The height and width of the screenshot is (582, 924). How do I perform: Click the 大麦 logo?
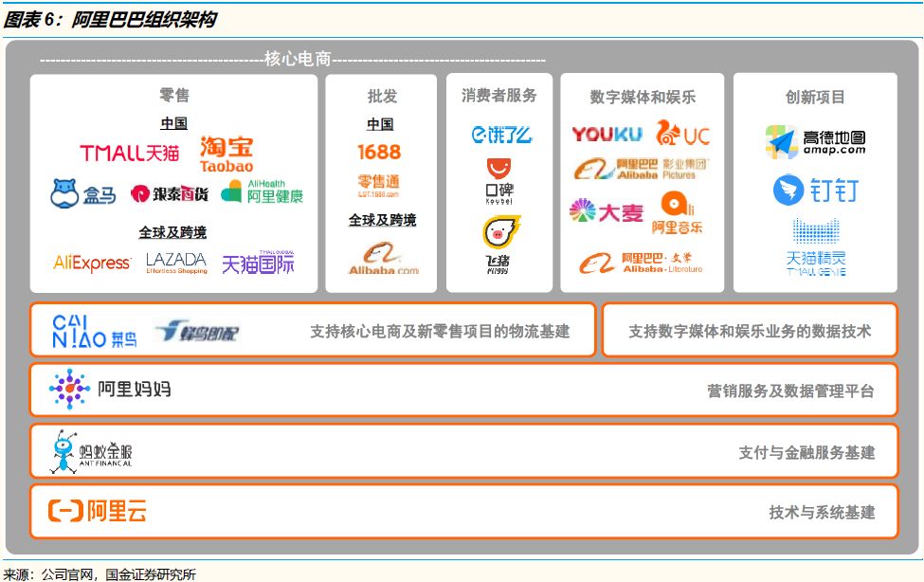point(607,211)
